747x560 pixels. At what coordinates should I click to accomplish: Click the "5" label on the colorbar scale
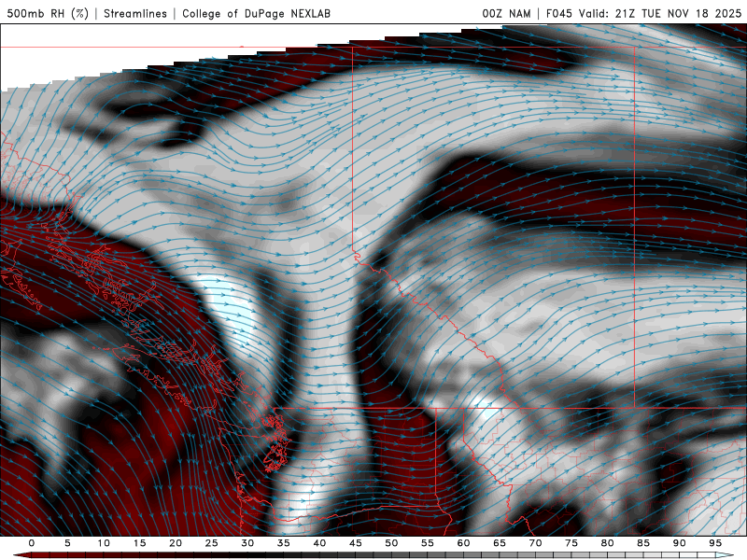(x=67, y=543)
